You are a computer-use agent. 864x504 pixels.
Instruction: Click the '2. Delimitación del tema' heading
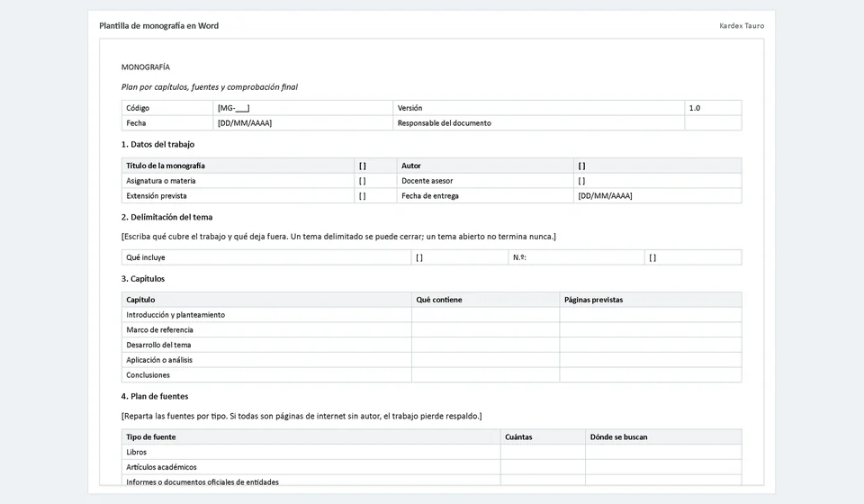tap(167, 217)
